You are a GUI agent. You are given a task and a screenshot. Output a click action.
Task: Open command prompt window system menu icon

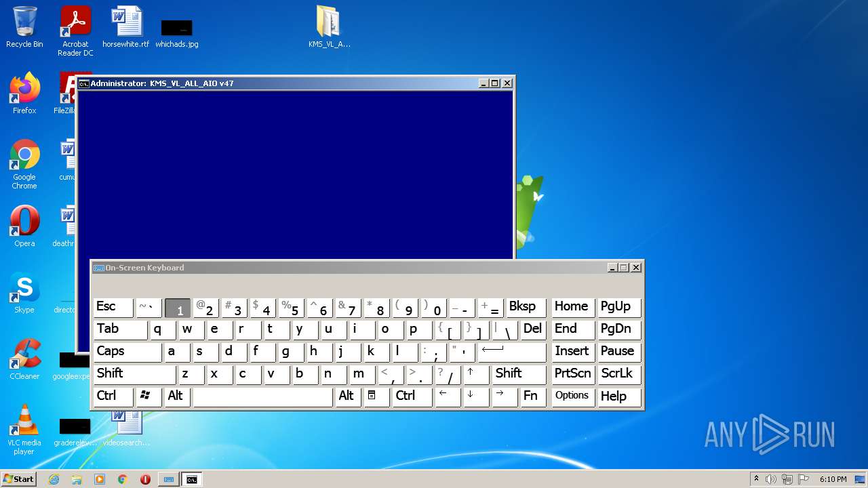pyautogui.click(x=84, y=83)
